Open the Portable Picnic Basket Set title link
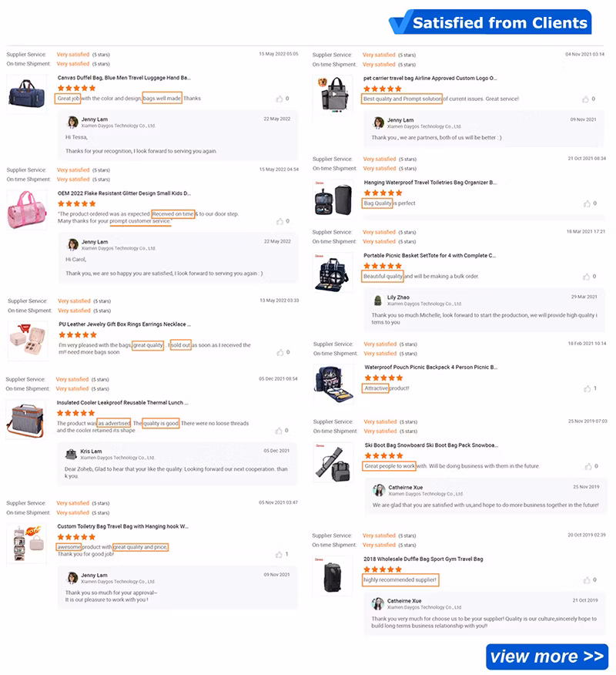This screenshot has height=675, width=616. coord(430,256)
